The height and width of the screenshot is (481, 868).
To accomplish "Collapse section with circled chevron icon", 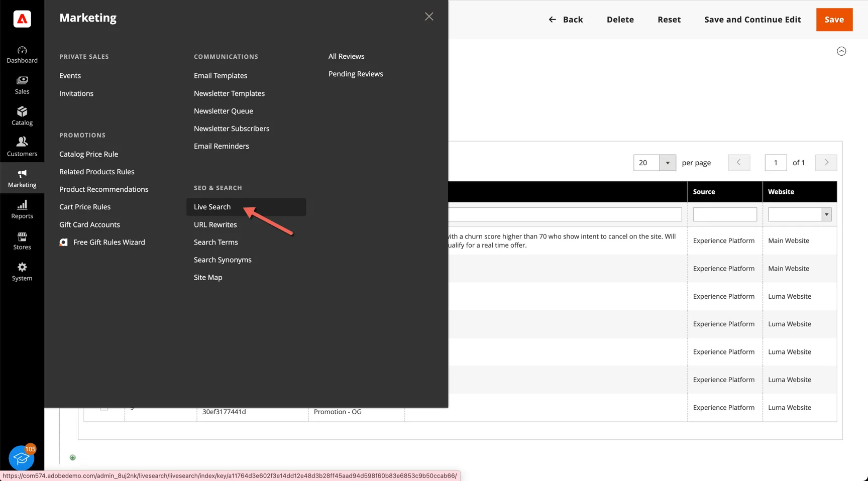I will (841, 51).
